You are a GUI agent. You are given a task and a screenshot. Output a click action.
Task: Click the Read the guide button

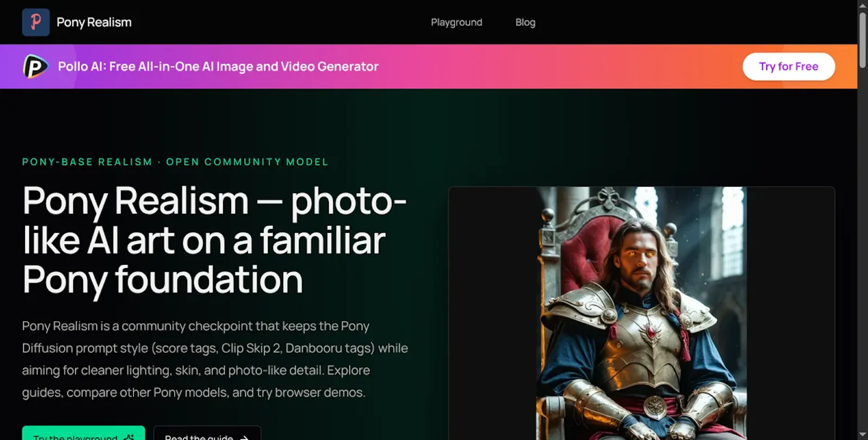(x=207, y=433)
